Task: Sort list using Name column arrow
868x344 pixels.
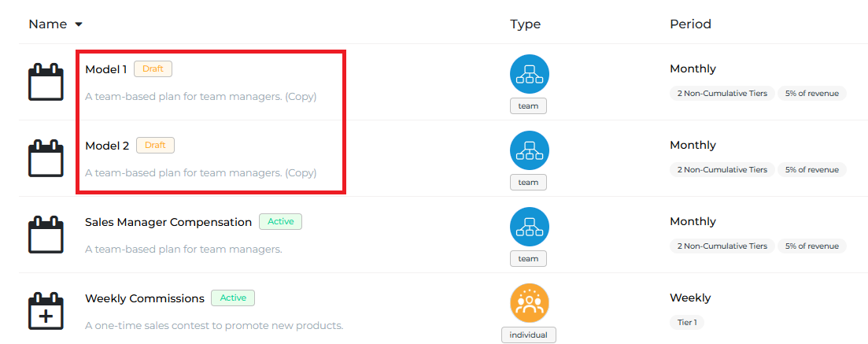Action: click(79, 24)
